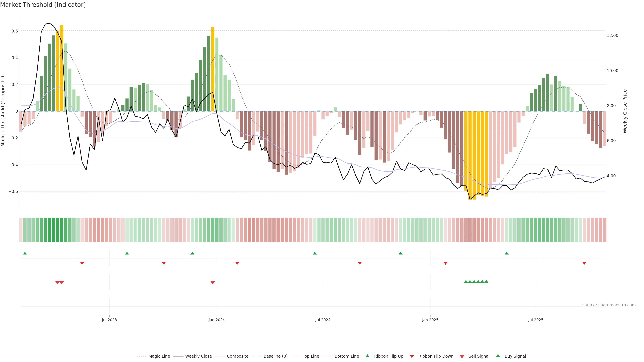Click Sell Signal legend triangle icon
Image resolution: width=644 pixels, height=362 pixels.
462,356
